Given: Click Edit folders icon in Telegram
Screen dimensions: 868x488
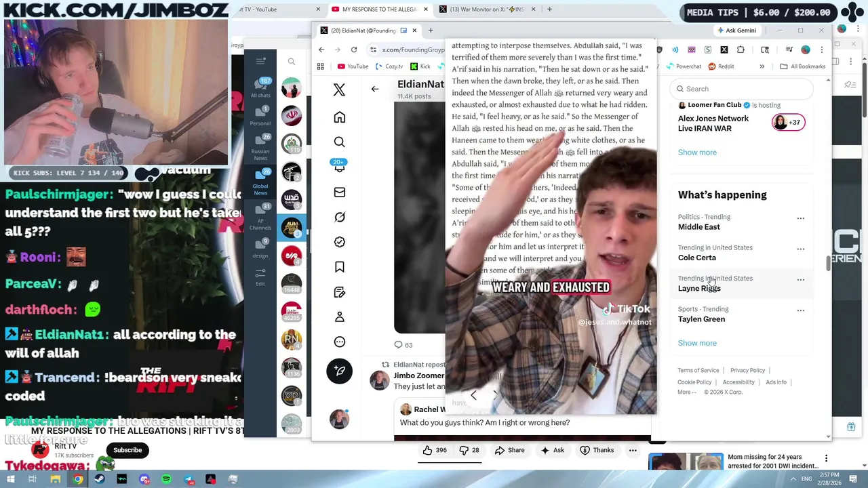Looking at the screenshot, I should pos(260,277).
